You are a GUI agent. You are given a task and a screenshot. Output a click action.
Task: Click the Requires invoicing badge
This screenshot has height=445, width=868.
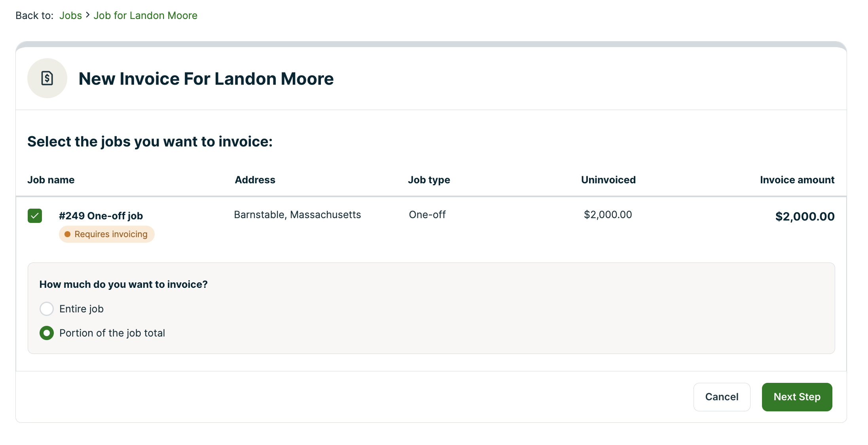tap(106, 234)
